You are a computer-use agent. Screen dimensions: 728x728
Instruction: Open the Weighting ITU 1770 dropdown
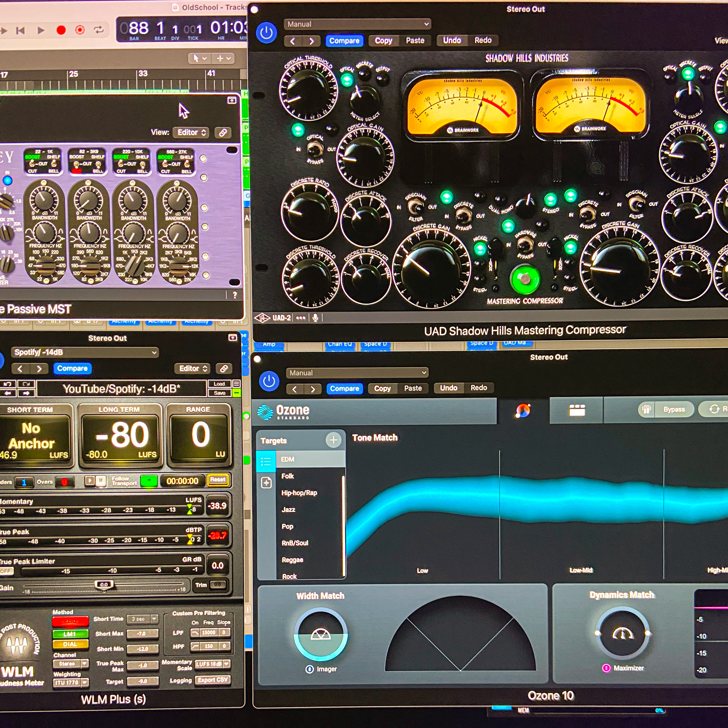[x=71, y=682]
